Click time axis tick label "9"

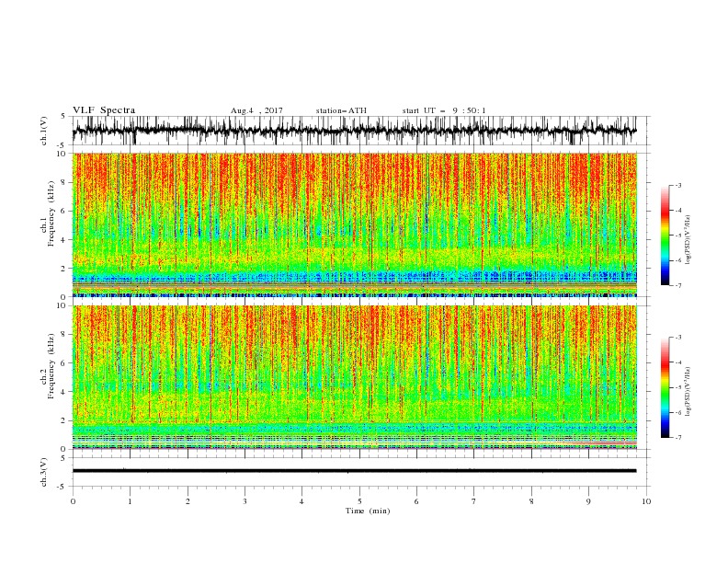click(588, 501)
